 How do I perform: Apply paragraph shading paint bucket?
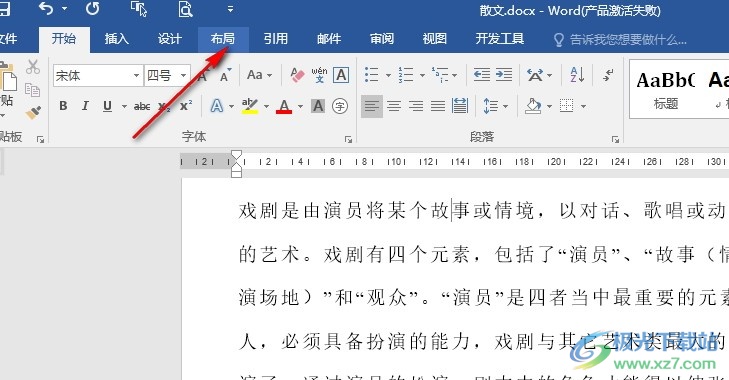533,106
